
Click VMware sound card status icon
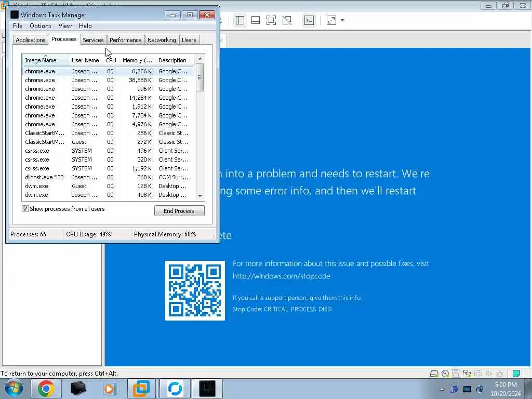(x=489, y=374)
